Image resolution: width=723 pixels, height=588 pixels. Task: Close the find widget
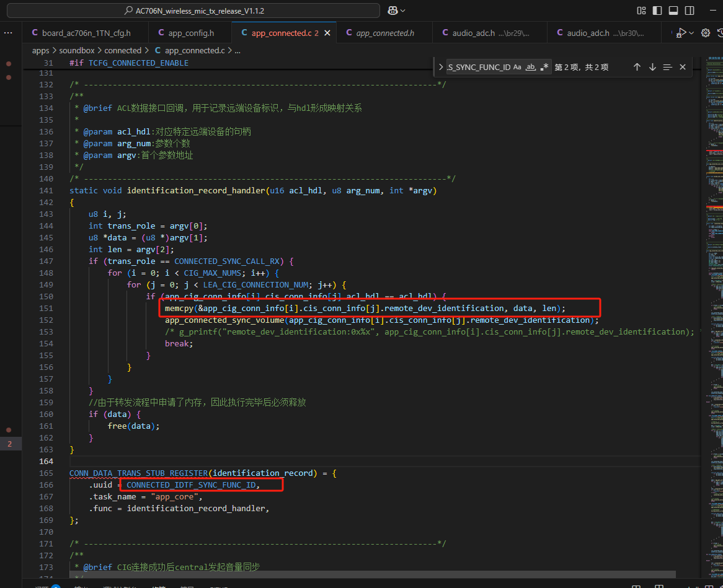[683, 68]
